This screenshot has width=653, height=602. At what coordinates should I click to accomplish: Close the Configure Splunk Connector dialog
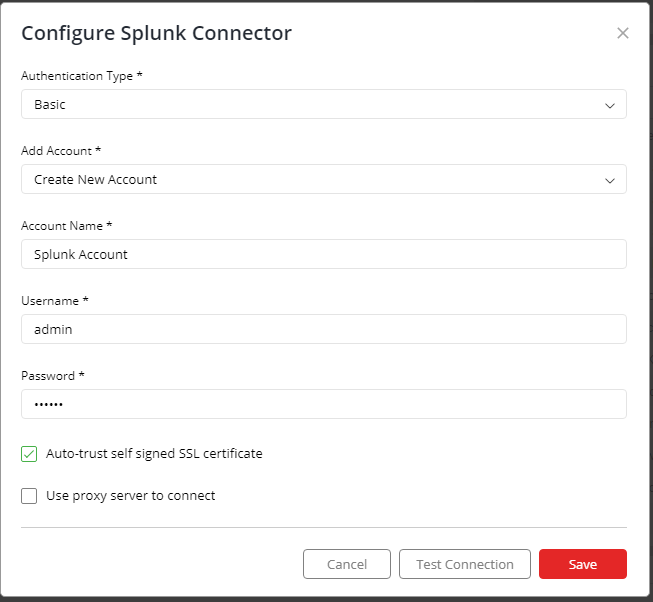[623, 33]
